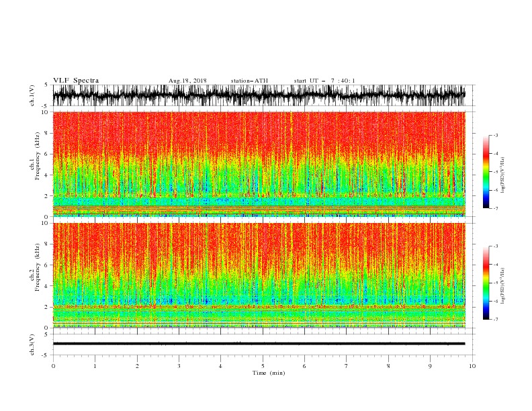This screenshot has height=411, width=532.
Task: Click the "0" tick on the time axis
Action: (53, 366)
